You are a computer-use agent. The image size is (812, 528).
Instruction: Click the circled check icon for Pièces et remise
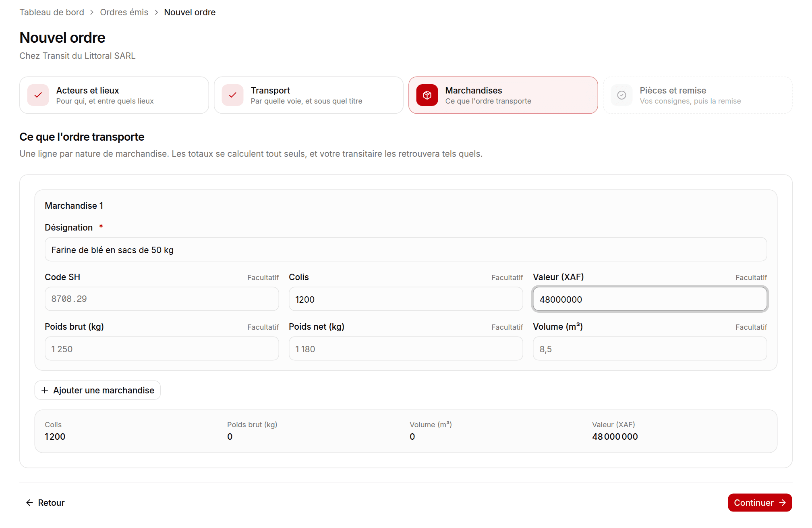pos(621,95)
